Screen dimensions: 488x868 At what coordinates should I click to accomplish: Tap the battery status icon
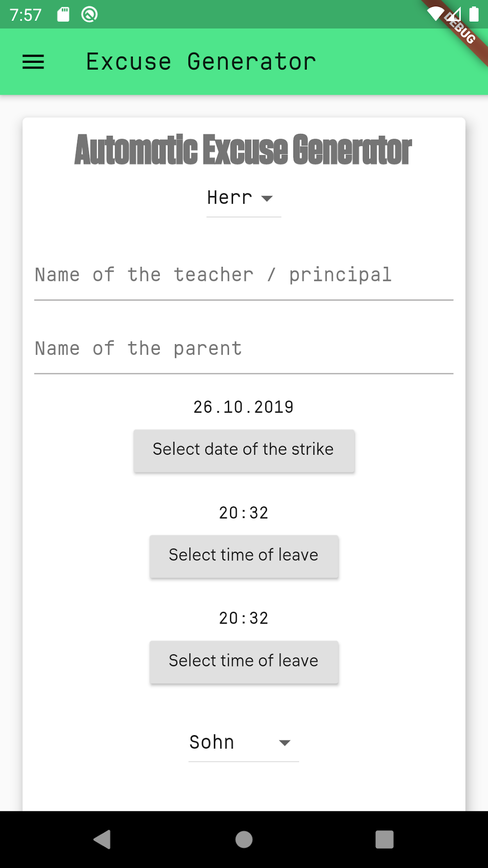474,14
